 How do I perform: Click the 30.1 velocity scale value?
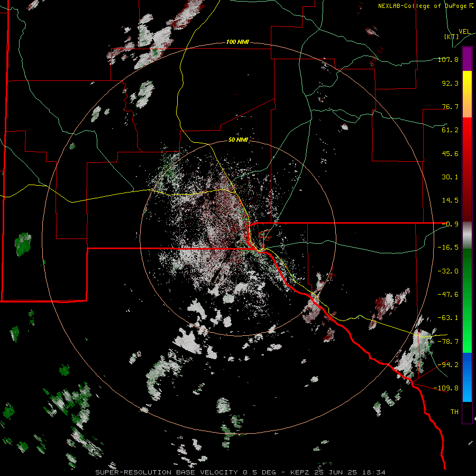[450, 177]
